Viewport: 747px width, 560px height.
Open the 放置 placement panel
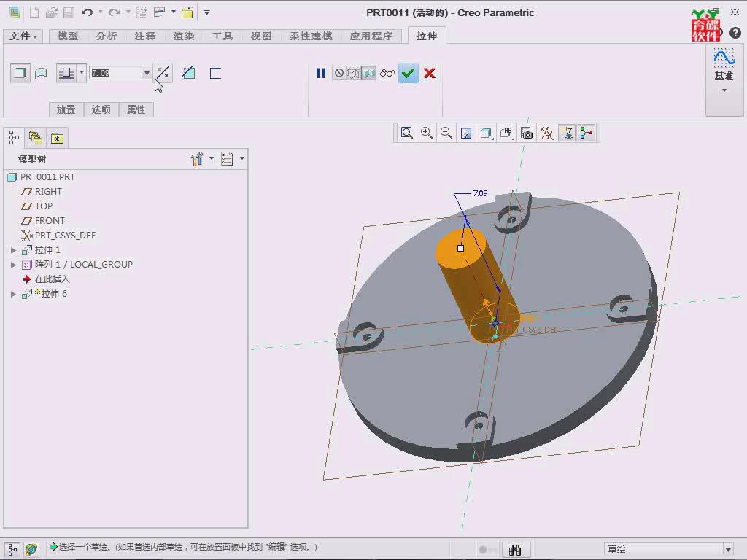(66, 109)
